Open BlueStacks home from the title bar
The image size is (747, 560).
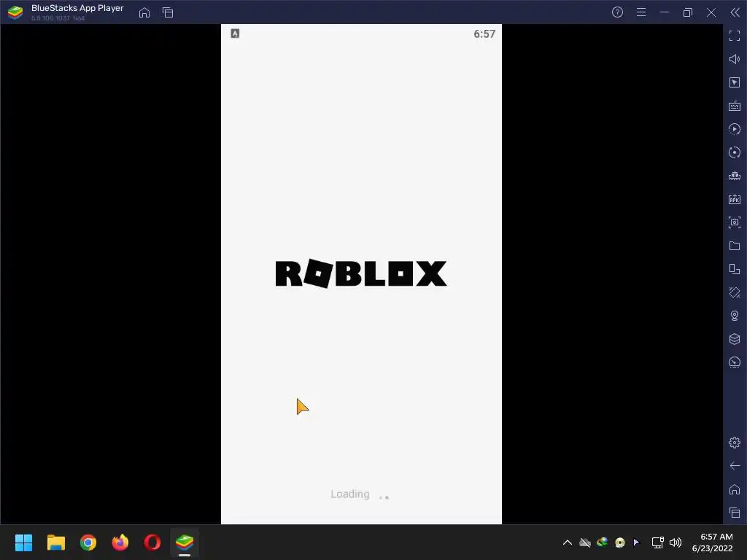(x=144, y=12)
